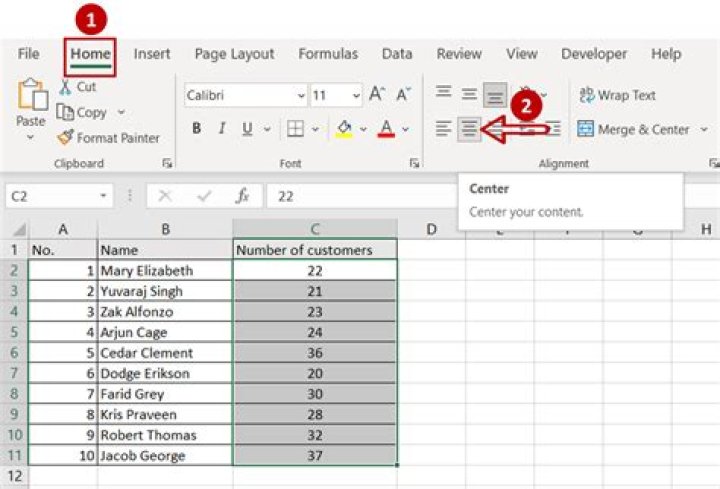720x489 pixels.
Task: Select row 5 header
Action: click(x=15, y=332)
